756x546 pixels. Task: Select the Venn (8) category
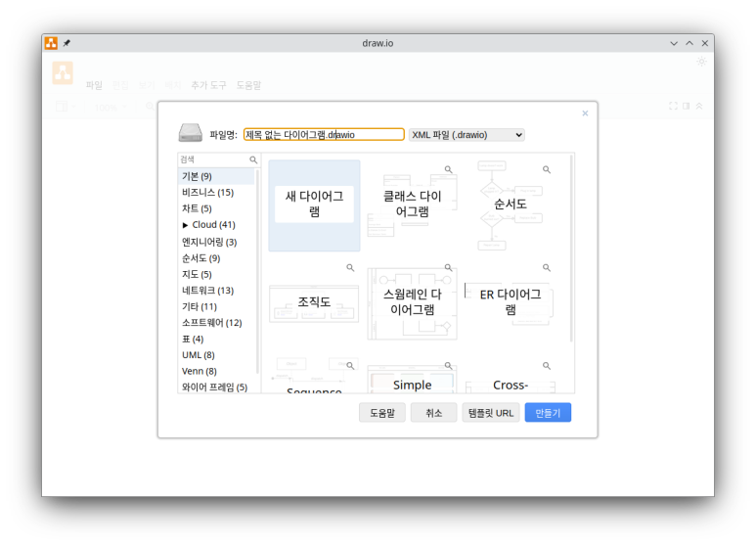pyautogui.click(x=216, y=372)
